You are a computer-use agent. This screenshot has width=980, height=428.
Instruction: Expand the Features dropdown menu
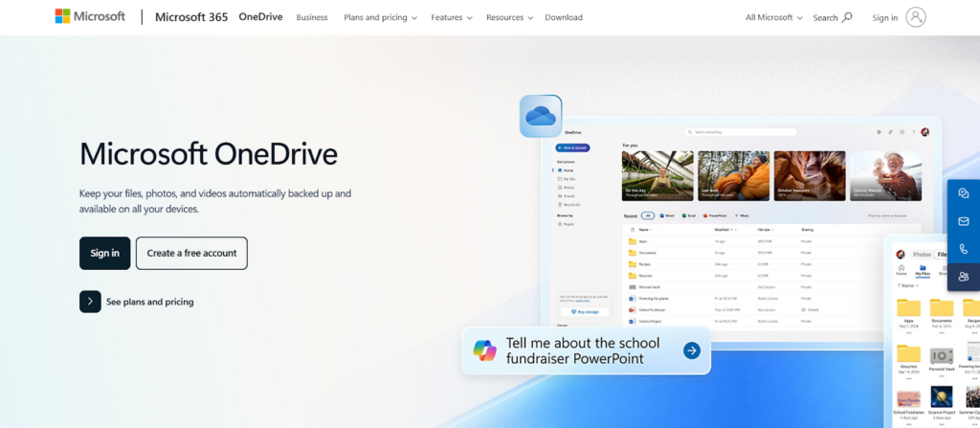tap(452, 17)
